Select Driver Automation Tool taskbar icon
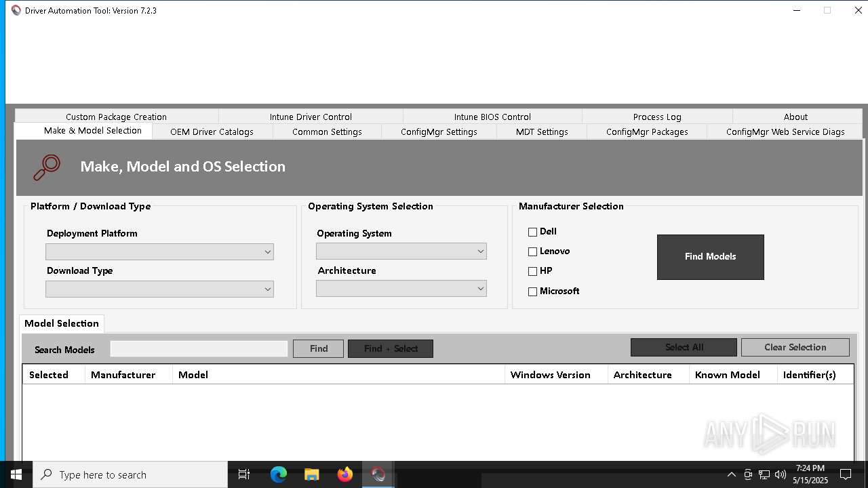 378,474
